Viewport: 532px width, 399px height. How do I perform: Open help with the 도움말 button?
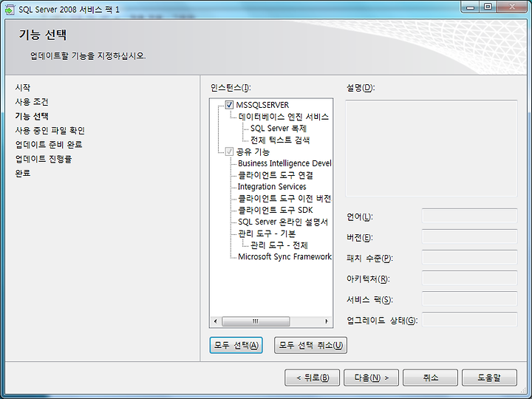point(489,378)
